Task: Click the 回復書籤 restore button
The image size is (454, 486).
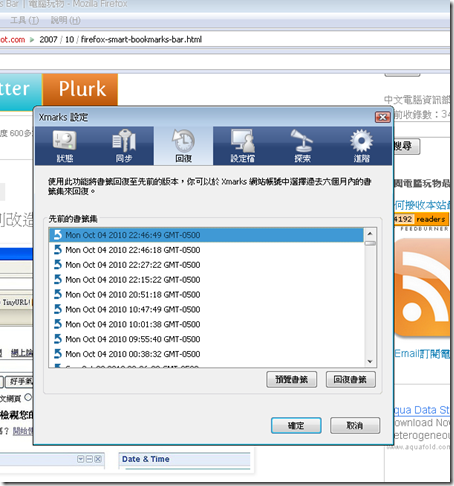Action: click(350, 379)
